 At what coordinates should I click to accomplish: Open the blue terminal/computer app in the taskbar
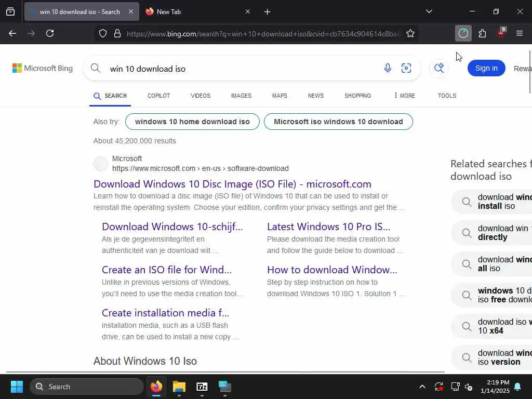pyautogui.click(x=224, y=387)
